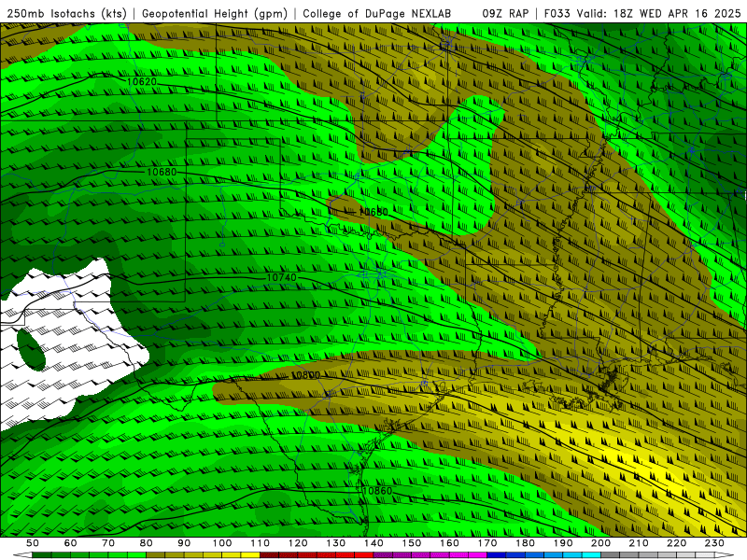Click the 120 label on the color scale
Image resolution: width=747 pixels, height=560 pixels.
[x=298, y=543]
